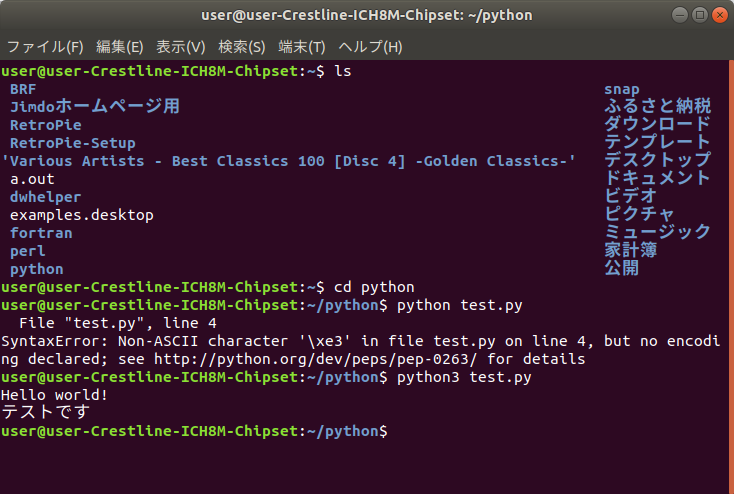Click the ピクチャ directory name
Viewport: 734px width, 494px height.
(x=639, y=214)
